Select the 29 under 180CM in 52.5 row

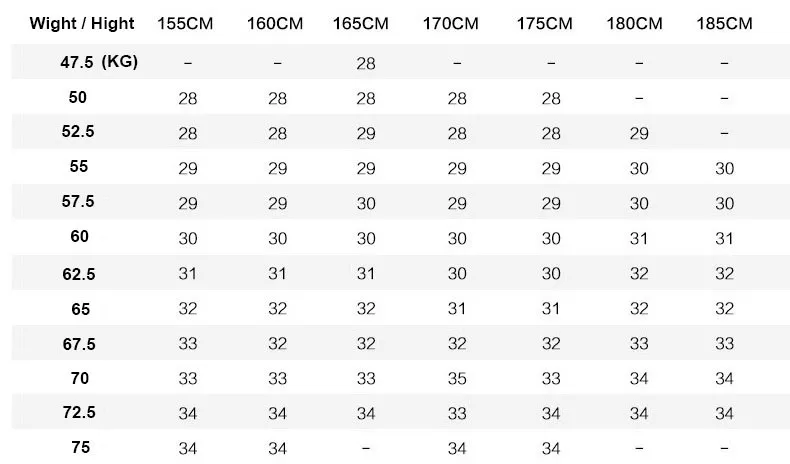[x=639, y=134]
